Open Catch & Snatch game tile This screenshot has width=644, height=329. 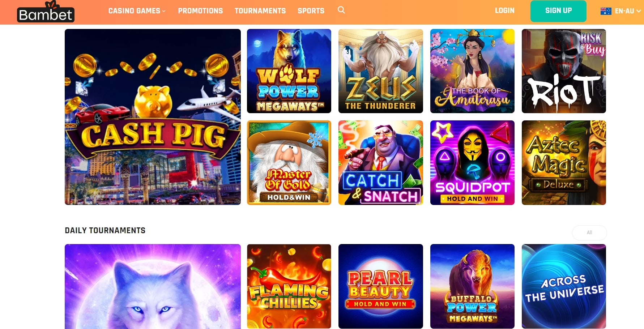tap(380, 163)
